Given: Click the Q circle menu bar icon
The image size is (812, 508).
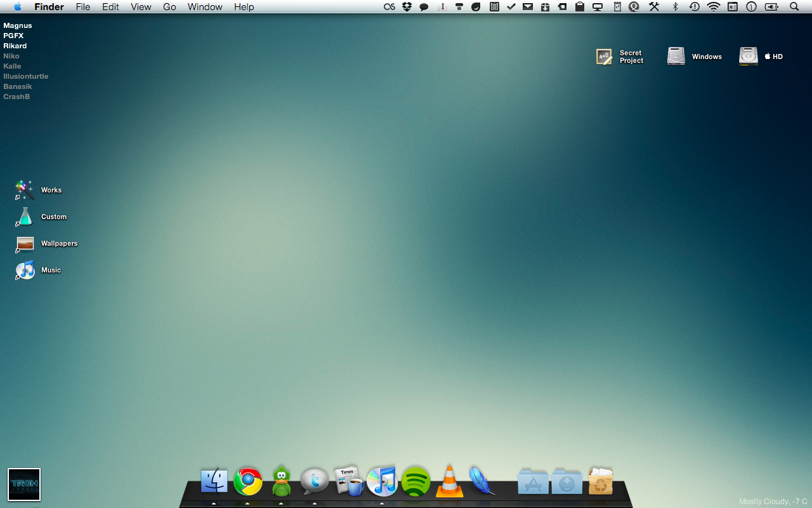Looking at the screenshot, I should pyautogui.click(x=634, y=6).
